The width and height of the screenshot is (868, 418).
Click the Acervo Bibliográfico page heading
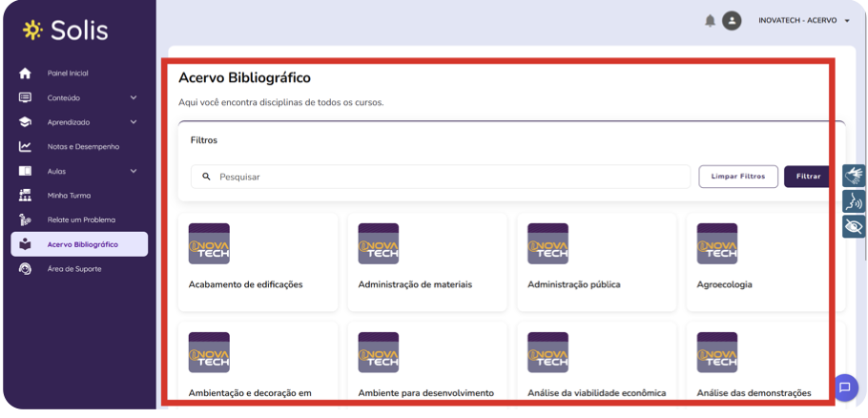click(245, 78)
